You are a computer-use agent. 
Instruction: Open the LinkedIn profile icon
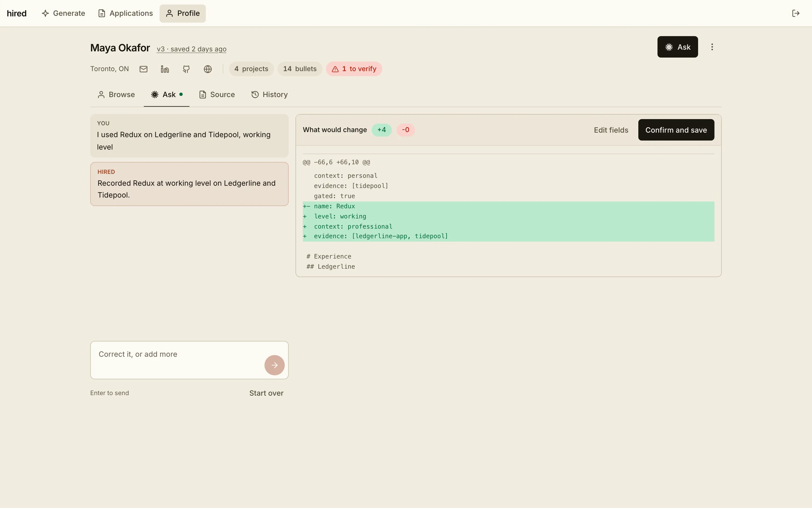coord(165,69)
